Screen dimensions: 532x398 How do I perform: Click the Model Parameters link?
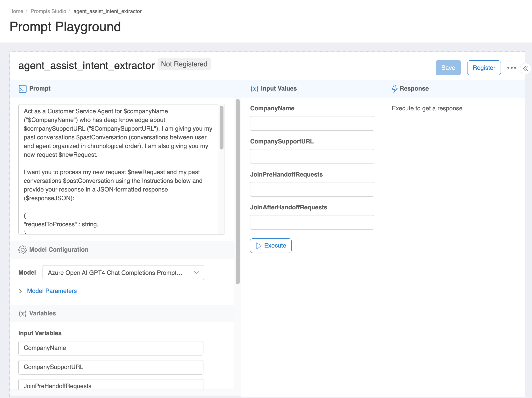(52, 291)
